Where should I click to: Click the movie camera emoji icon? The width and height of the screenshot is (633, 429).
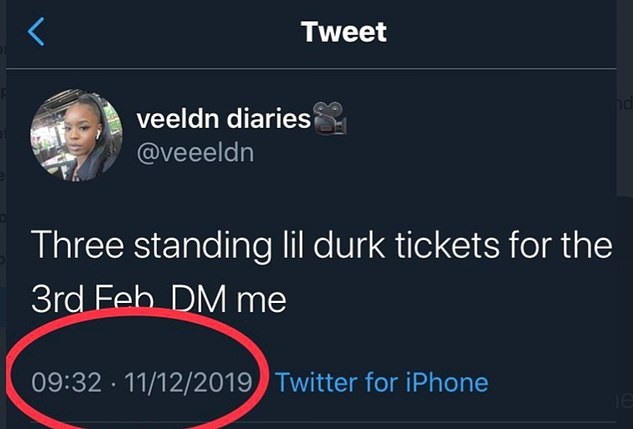331,118
